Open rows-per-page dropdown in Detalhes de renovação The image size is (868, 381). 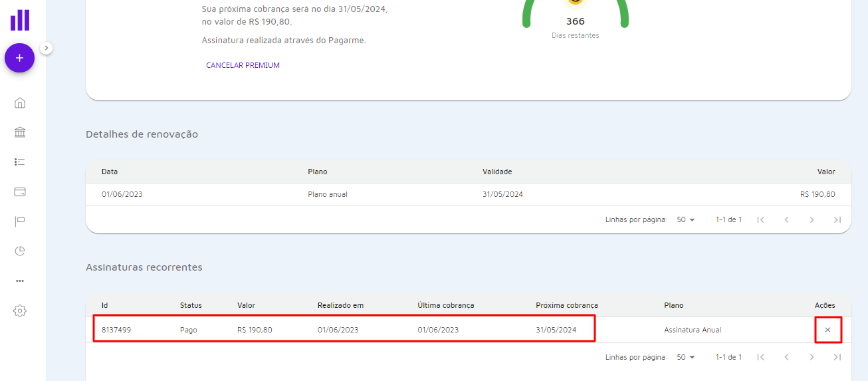686,219
